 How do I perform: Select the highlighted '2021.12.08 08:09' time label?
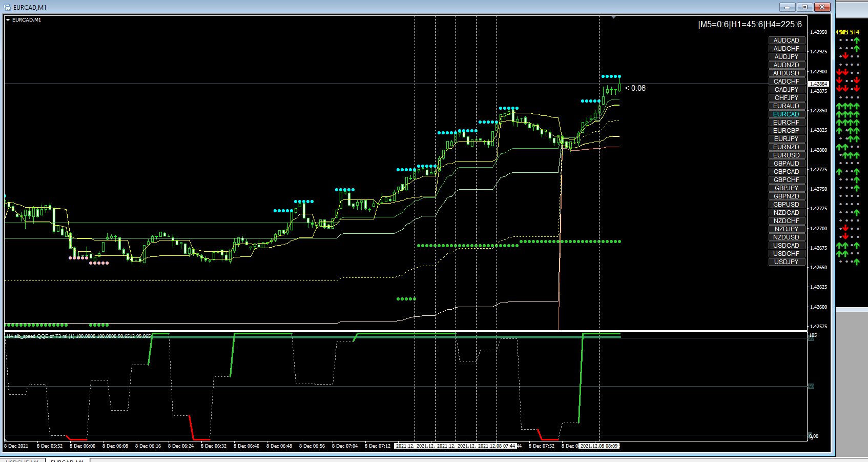[x=599, y=446]
